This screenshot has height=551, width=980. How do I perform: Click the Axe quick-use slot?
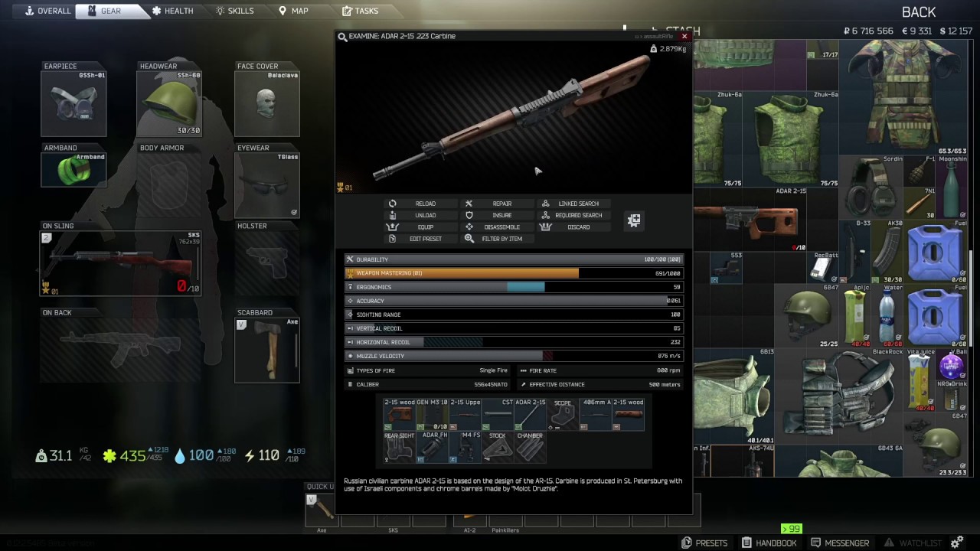pos(322,510)
